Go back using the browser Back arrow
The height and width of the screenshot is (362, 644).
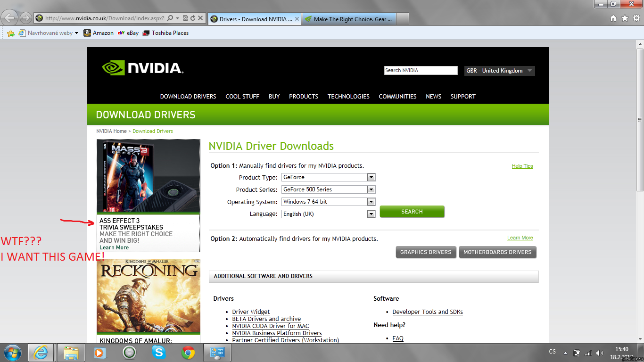pos(10,18)
